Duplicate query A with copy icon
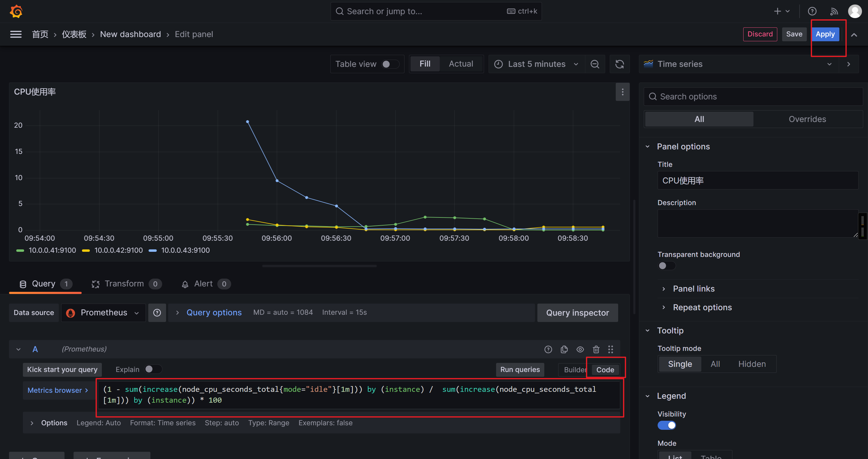868x459 pixels. [x=564, y=349]
